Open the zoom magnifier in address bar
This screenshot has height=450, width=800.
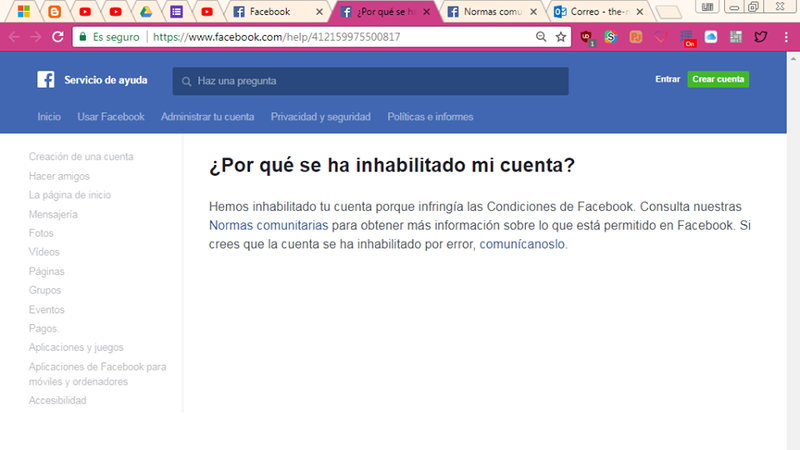[x=541, y=37]
